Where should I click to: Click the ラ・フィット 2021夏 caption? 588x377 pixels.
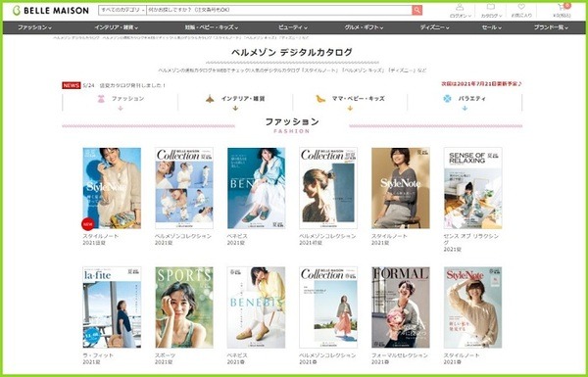pos(98,358)
